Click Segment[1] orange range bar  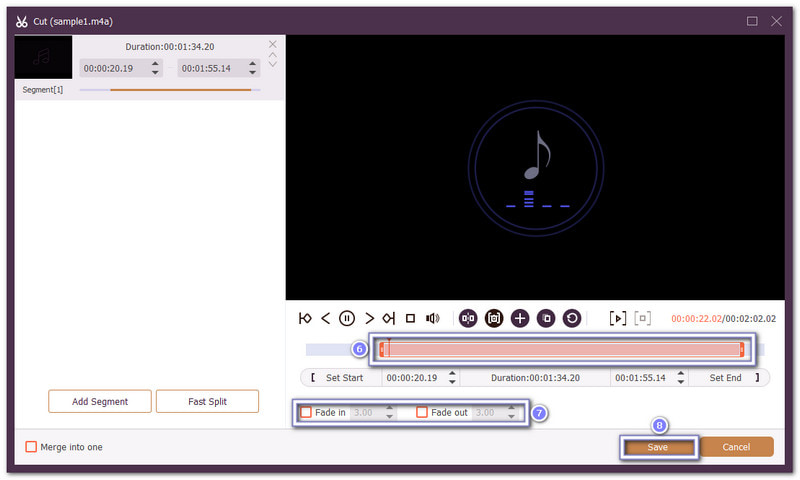[x=181, y=90]
